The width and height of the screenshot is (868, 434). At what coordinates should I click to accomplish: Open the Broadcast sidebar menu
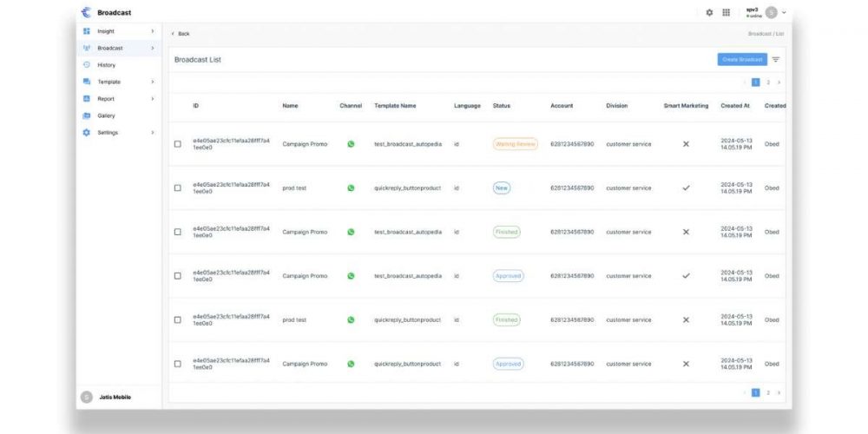[x=110, y=49]
